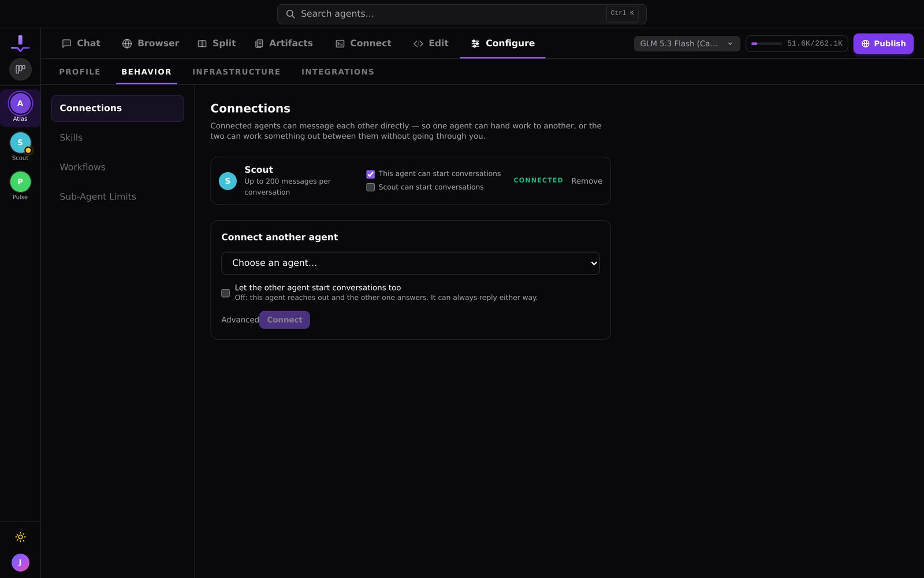The image size is (924, 578).
Task: Select the Configure tab
Action: 502,43
